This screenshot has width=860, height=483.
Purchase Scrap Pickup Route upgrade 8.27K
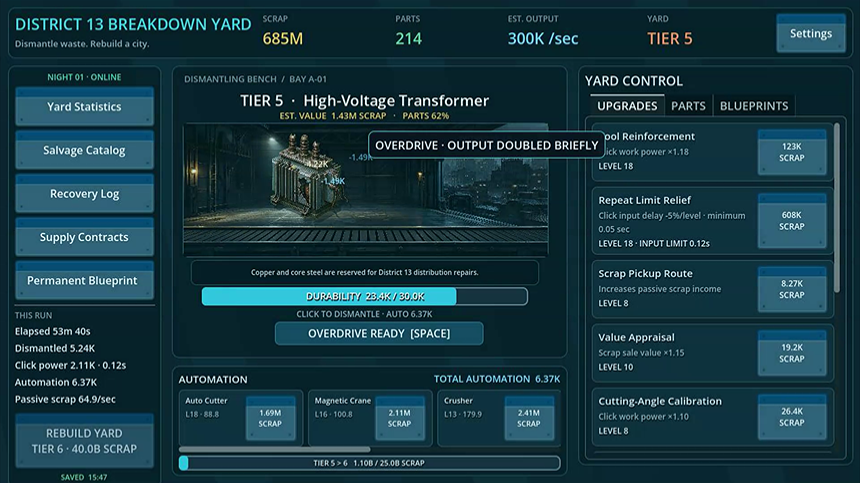tap(791, 289)
